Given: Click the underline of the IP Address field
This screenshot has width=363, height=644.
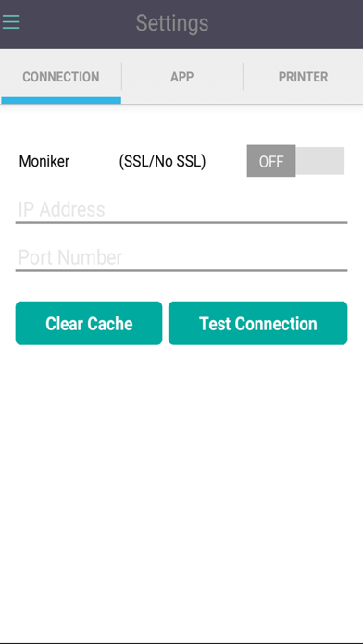Looking at the screenshot, I should pyautogui.click(x=181, y=223).
